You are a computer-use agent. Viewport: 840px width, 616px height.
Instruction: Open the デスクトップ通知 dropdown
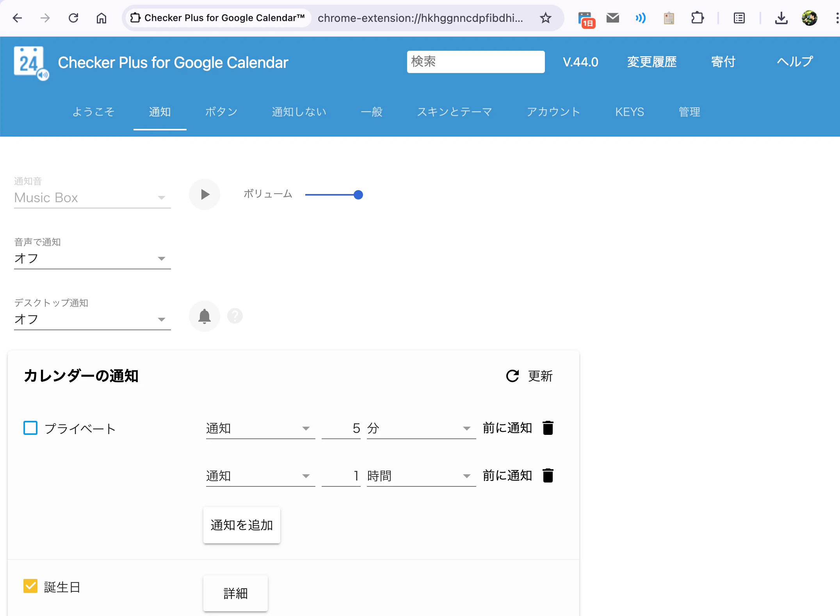click(93, 319)
